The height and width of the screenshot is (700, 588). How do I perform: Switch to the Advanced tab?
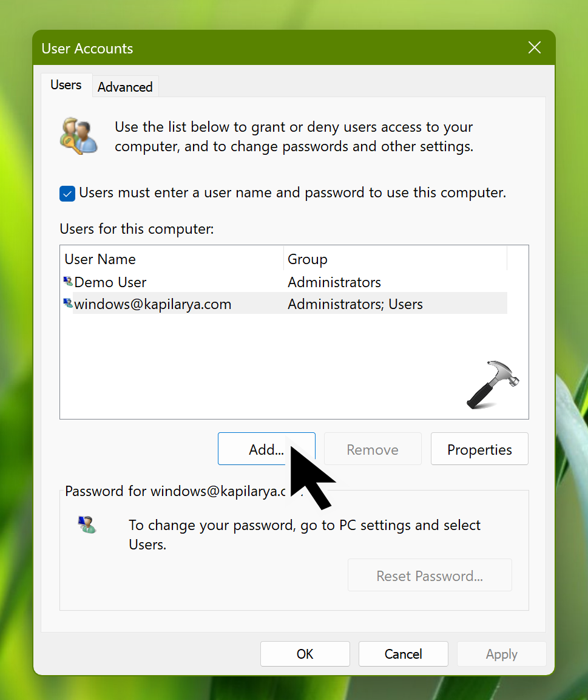coord(125,87)
